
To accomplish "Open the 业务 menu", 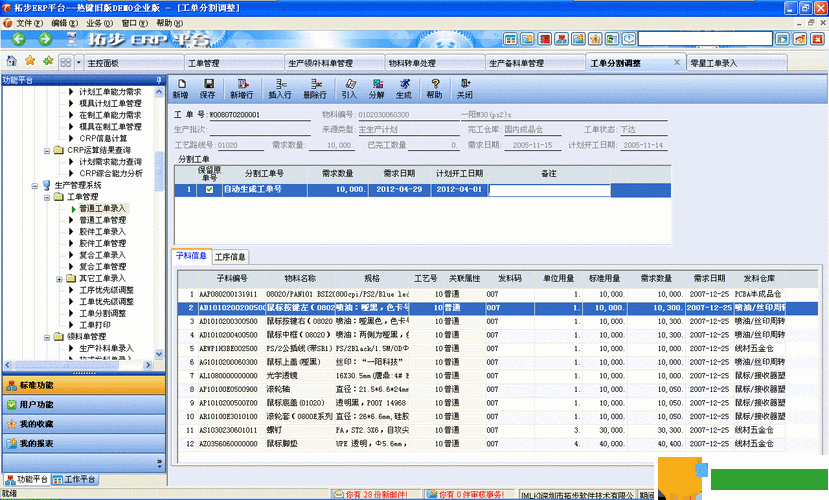I will (x=99, y=23).
